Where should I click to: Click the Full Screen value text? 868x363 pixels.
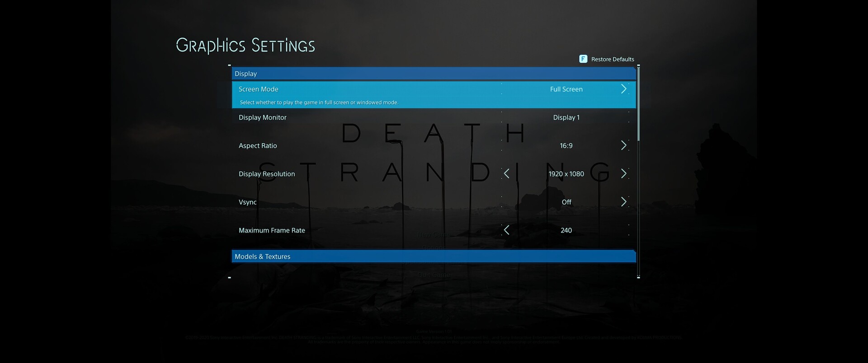[566, 89]
